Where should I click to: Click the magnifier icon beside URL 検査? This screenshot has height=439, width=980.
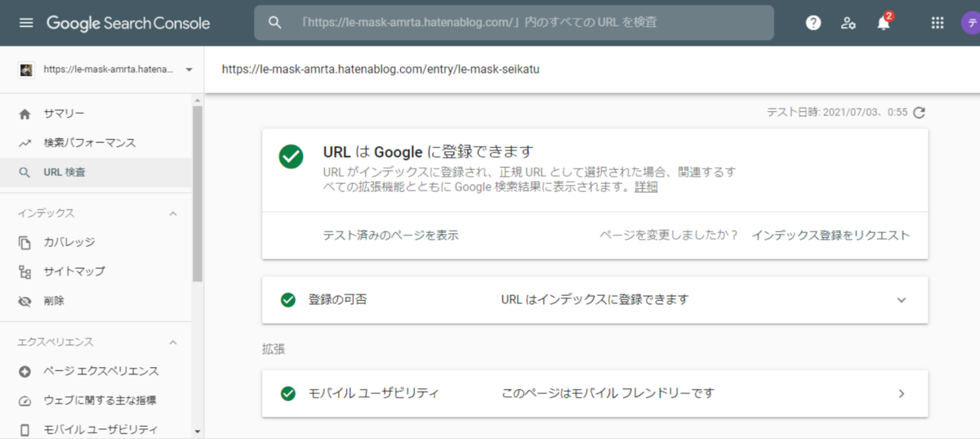[25, 172]
